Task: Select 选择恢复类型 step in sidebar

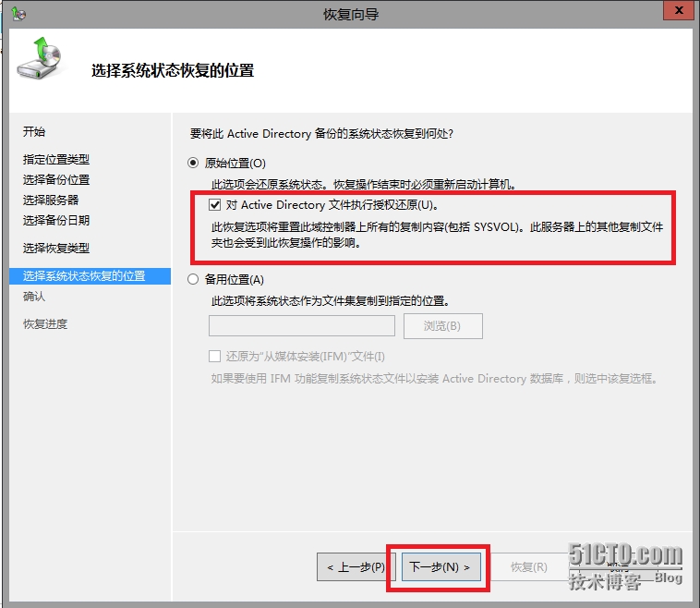Action: [x=56, y=248]
